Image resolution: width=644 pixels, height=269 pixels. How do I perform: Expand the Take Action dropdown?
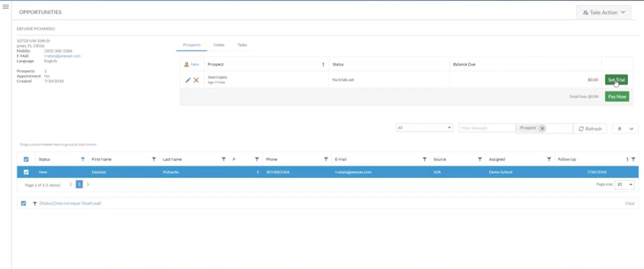coord(603,12)
